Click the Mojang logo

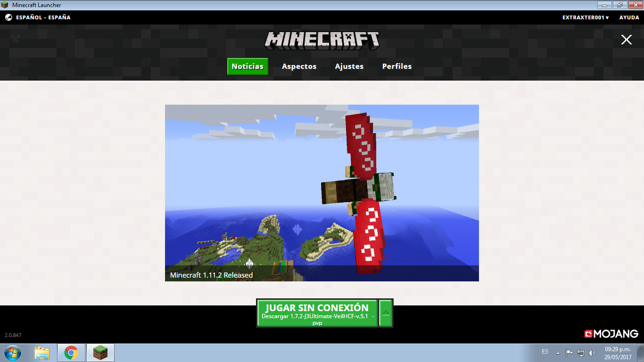(611, 334)
